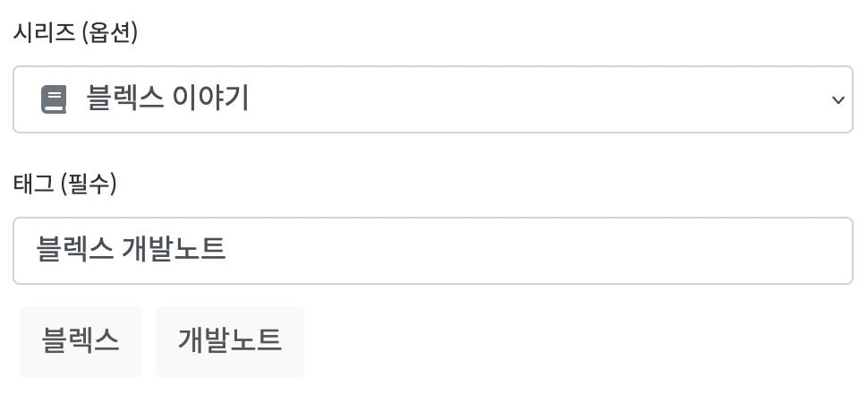Click the word 태그 in the tag label
This screenshot has height=403, width=868.
[x=33, y=184]
